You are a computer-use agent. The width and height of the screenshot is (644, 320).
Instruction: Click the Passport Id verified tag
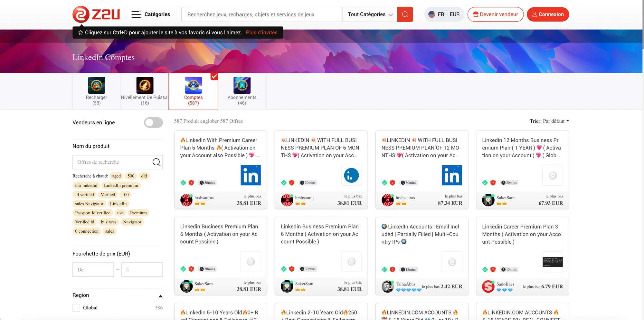[93, 213]
